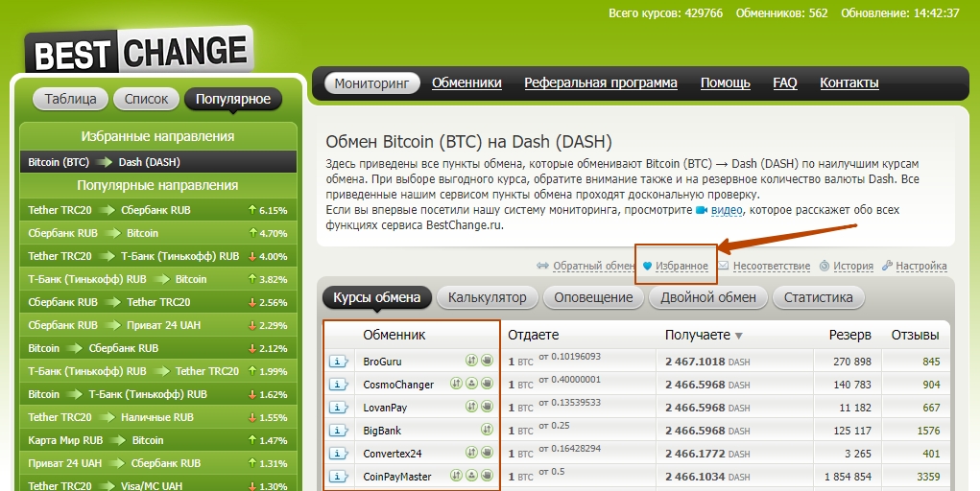Open the Контакты menu item
Screen dimensions: 980x491
click(849, 82)
